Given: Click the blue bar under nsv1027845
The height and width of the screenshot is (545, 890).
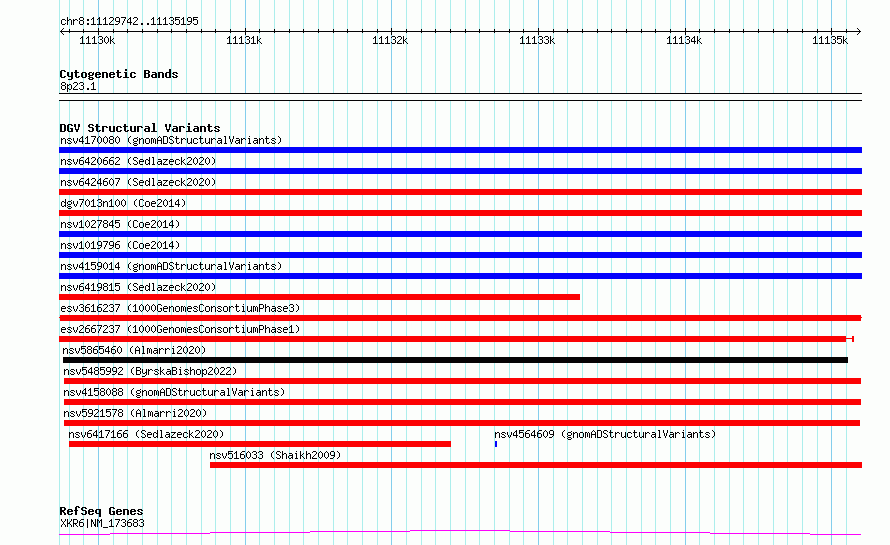Looking at the screenshot, I should pos(460,234).
